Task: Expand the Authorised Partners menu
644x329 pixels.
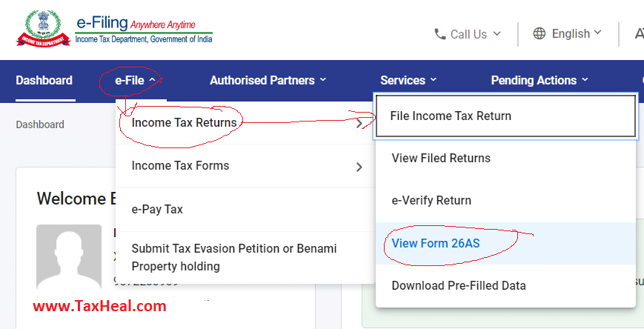Action: [x=268, y=80]
